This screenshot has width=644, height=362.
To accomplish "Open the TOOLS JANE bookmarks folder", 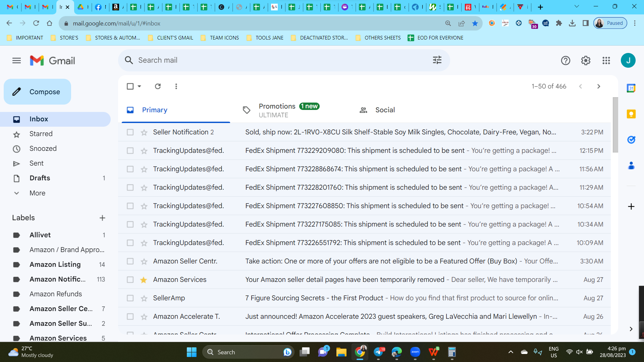I will click(265, 38).
